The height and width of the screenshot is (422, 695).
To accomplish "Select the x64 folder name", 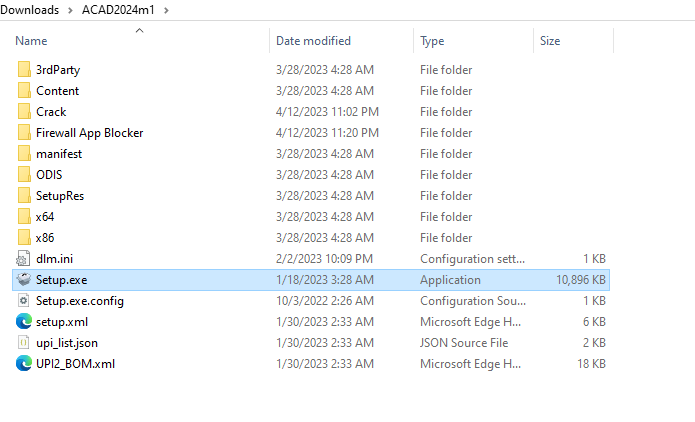I will pos(45,217).
